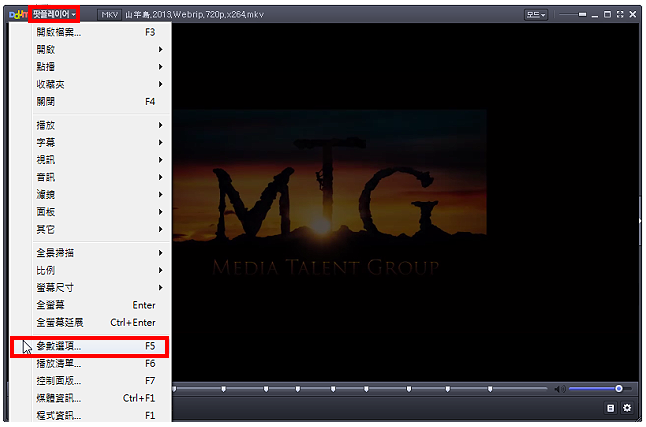The width and height of the screenshot is (646, 427).
Task: Open the 全景掃描 submenu
Action: tap(90, 253)
